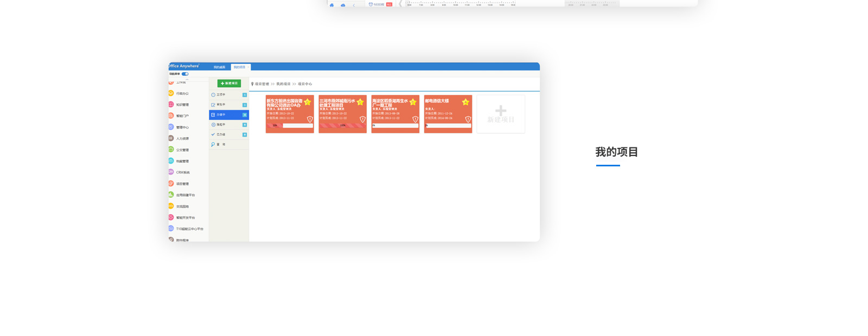868x336 pixels.
Task: Toggle the 导航菜单 switch
Action: 185,74
